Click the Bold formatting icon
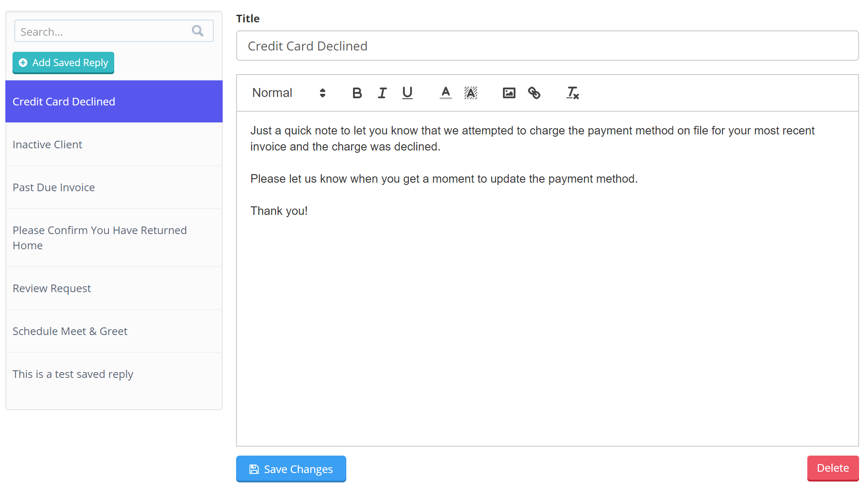This screenshot has width=868, height=490. point(357,92)
